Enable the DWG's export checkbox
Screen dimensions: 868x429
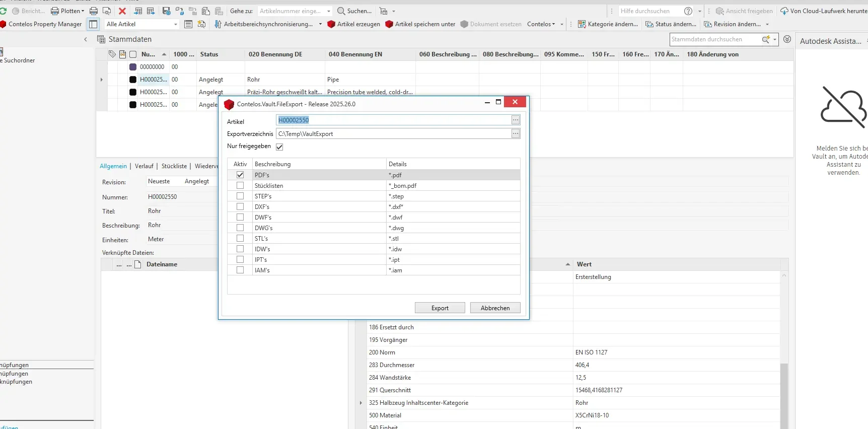pos(240,228)
